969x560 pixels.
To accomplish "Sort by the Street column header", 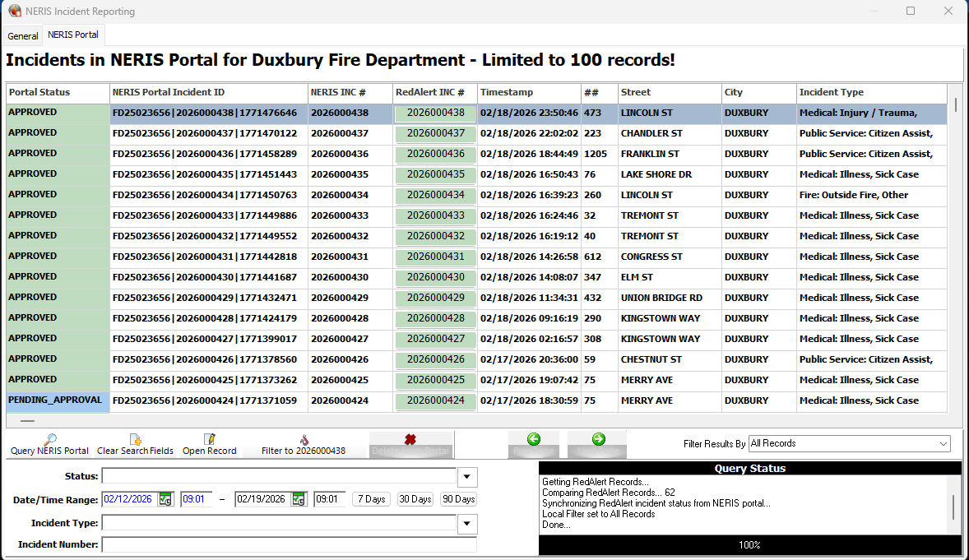I will coord(670,93).
